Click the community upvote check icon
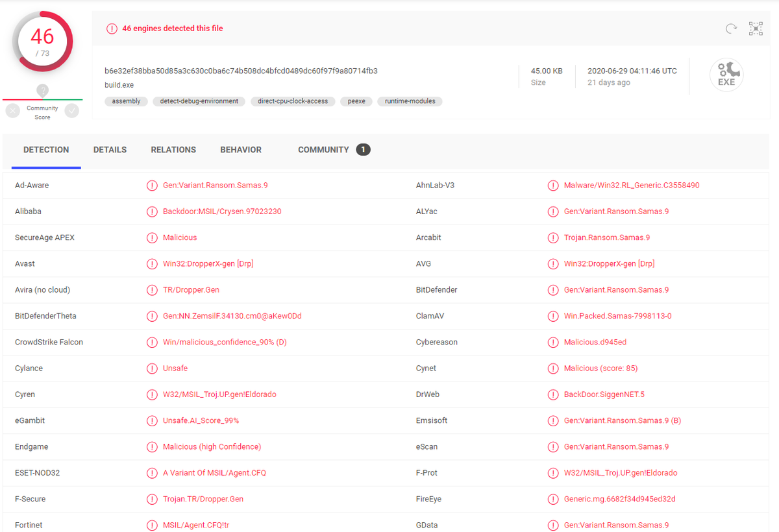779x532 pixels. click(x=72, y=111)
